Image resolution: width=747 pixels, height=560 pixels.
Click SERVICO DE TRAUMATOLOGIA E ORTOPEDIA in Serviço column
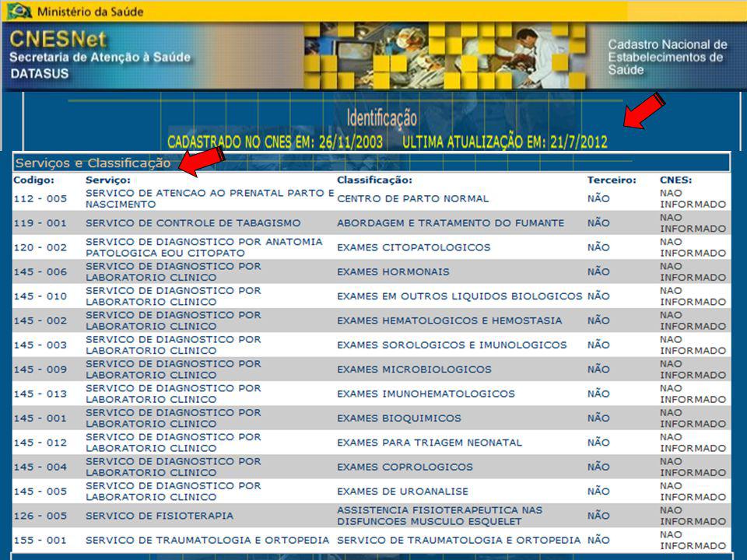coord(207,540)
